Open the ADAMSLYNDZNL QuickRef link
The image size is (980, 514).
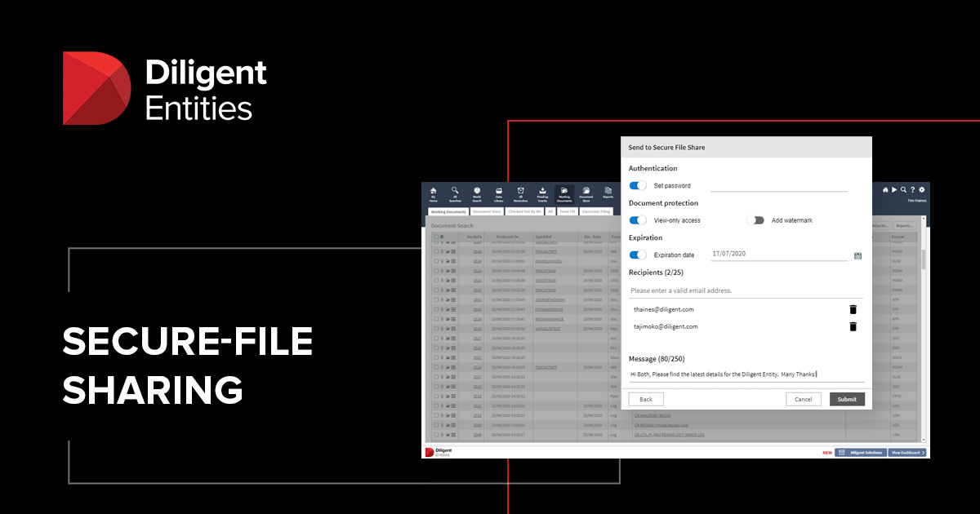pyautogui.click(x=549, y=261)
